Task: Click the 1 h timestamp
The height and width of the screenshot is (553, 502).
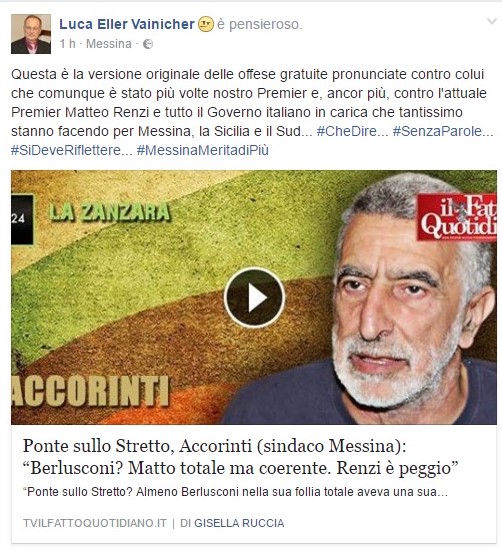Action: (67, 44)
